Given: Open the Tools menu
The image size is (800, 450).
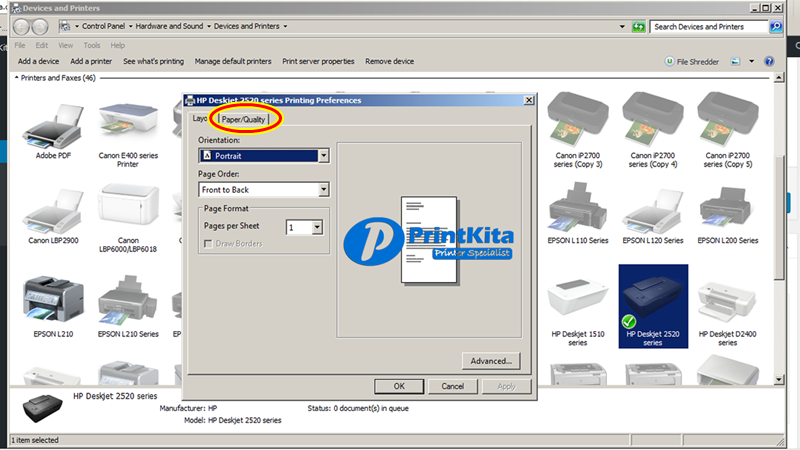Looking at the screenshot, I should [92, 45].
